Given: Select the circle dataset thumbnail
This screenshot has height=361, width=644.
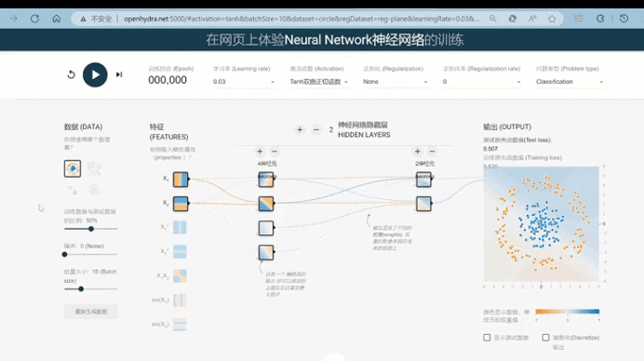Looking at the screenshot, I should 73,168.
